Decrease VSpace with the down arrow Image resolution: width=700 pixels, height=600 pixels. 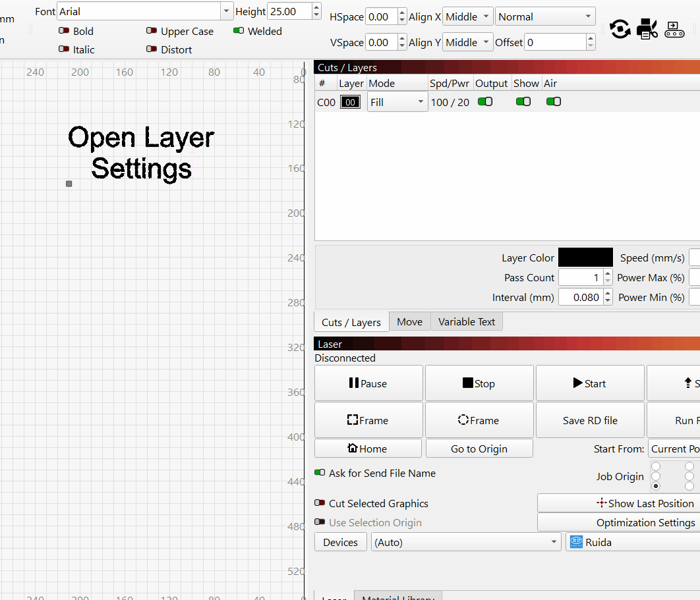[402, 46]
